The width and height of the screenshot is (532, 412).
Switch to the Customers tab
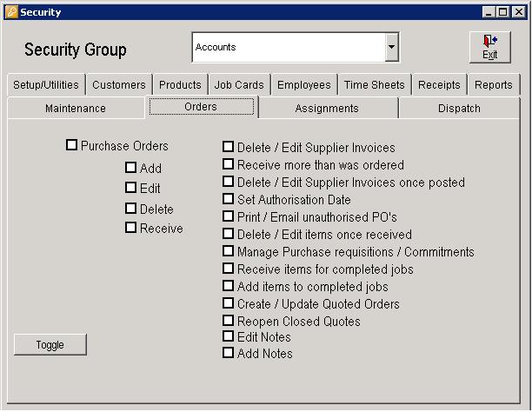pos(119,85)
